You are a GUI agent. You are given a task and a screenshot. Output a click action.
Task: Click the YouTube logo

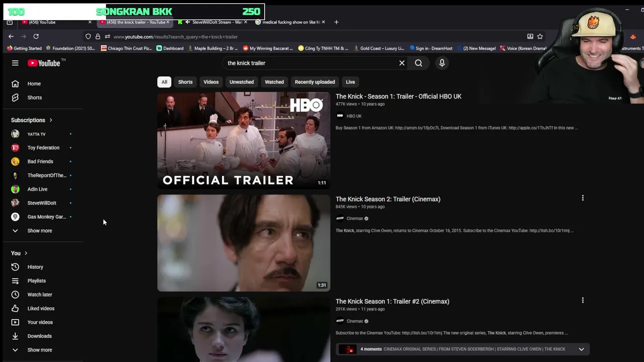[44, 63]
